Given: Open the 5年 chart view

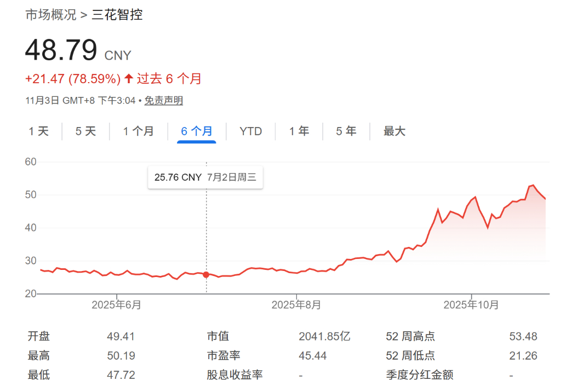Looking at the screenshot, I should coord(346,131).
